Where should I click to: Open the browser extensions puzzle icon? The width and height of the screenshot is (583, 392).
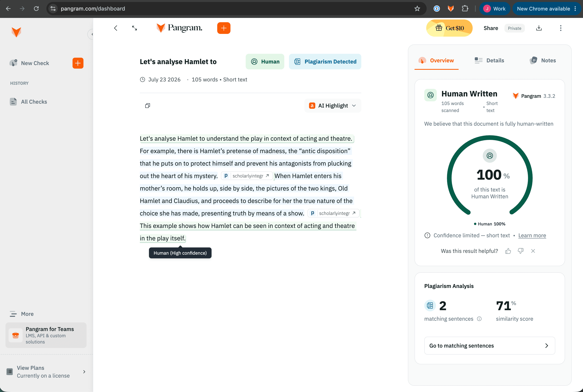point(465,9)
